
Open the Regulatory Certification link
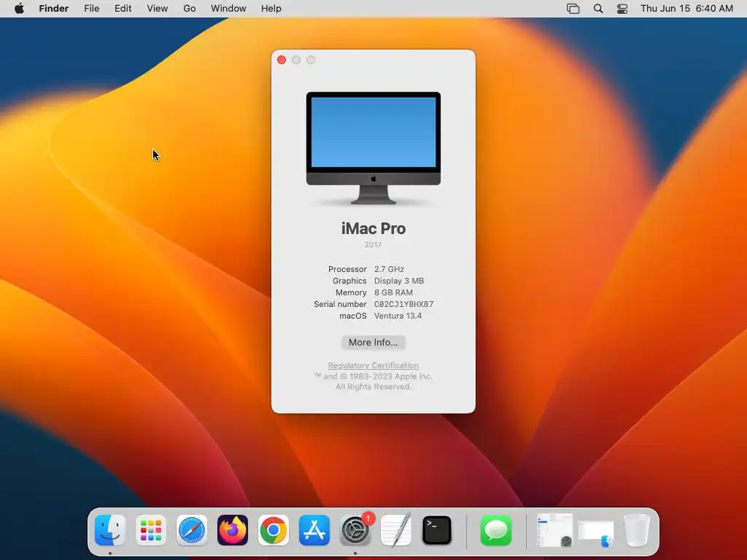point(373,365)
